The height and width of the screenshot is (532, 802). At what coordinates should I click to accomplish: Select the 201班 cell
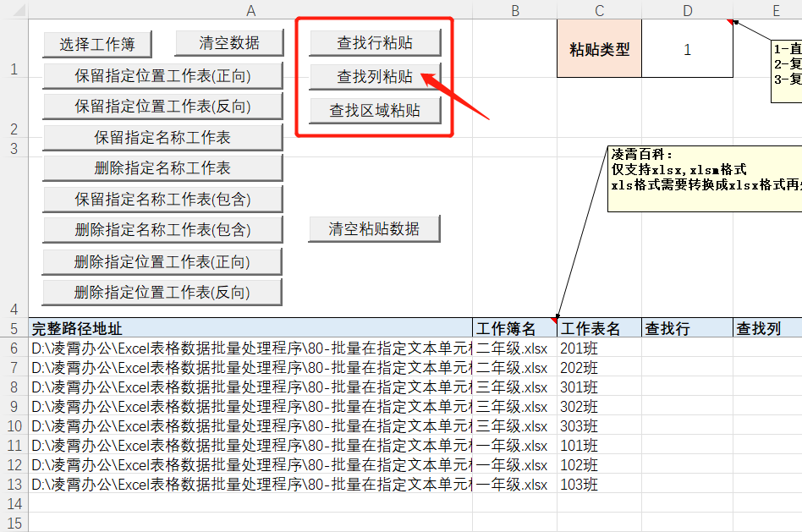pyautogui.click(x=599, y=348)
